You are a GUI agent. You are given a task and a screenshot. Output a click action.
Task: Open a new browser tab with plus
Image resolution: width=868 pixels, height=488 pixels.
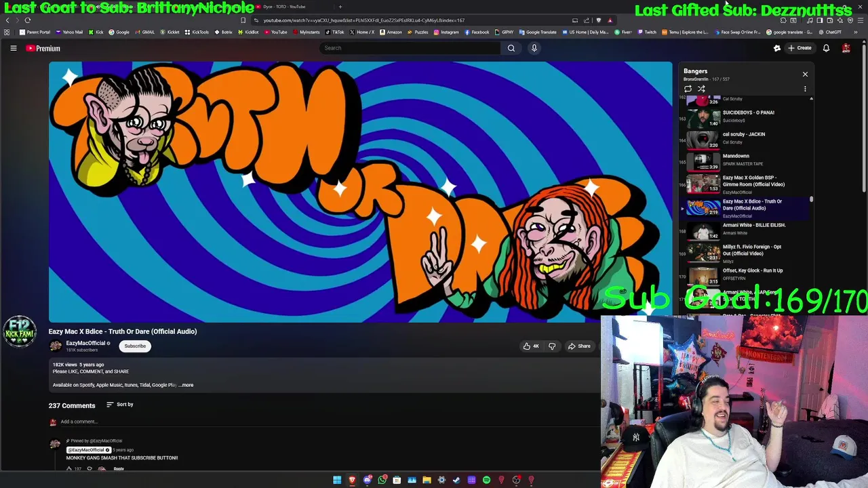point(340,7)
